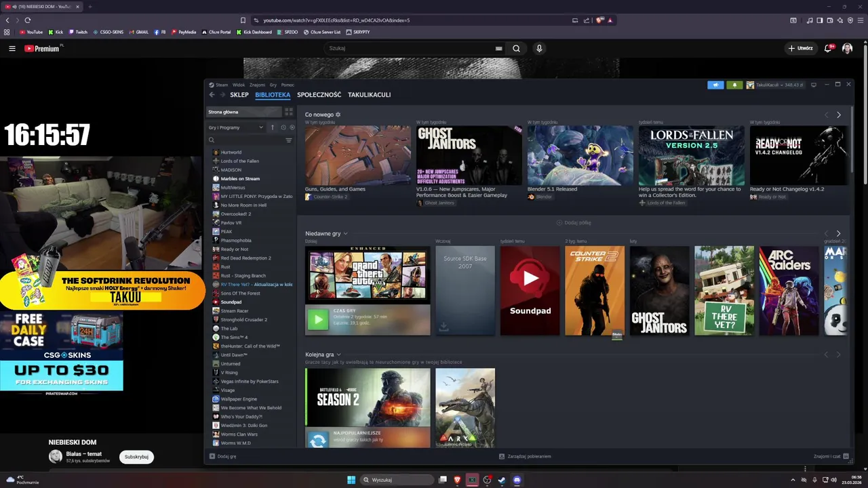This screenshot has width=868, height=488.
Task: Select BIBLIOTEKA tab in Steam
Action: tap(273, 95)
